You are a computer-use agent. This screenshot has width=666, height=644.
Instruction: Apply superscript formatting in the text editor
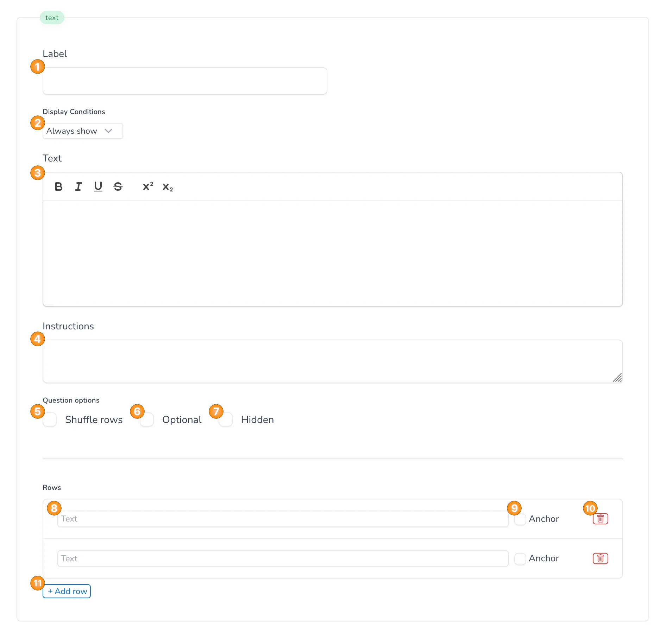tap(147, 187)
